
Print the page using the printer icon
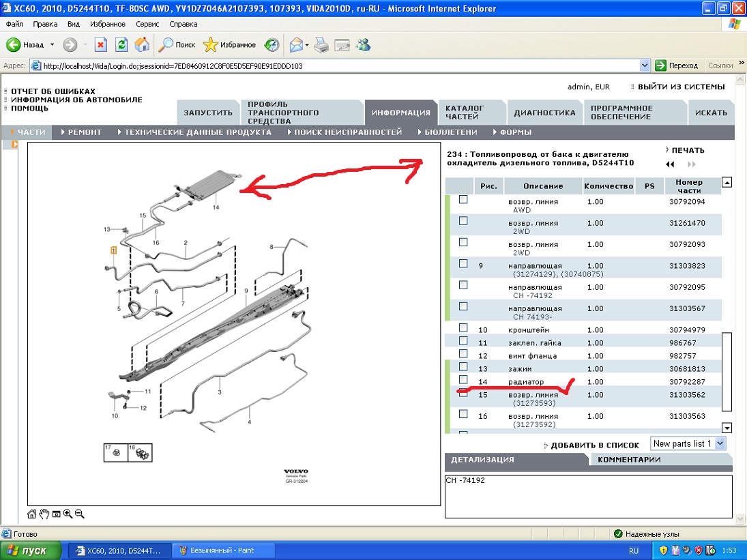(321, 45)
